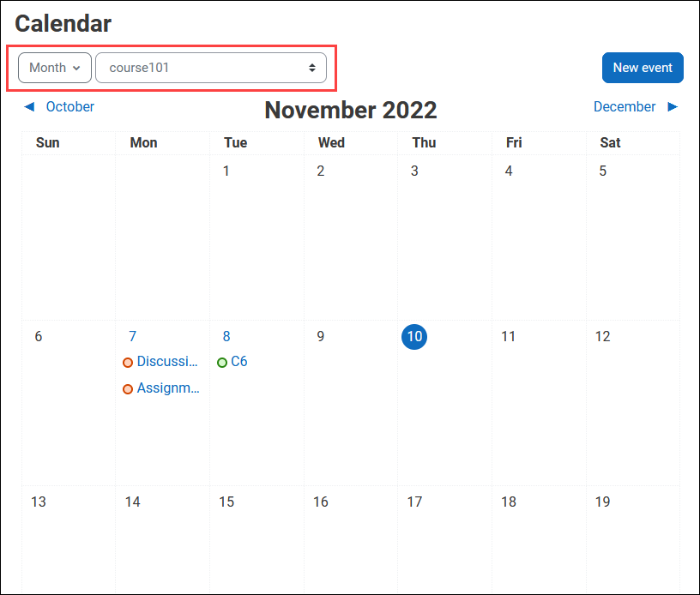Open the Assignment event on November 7
Image resolution: width=700 pixels, height=595 pixels.
pos(167,388)
